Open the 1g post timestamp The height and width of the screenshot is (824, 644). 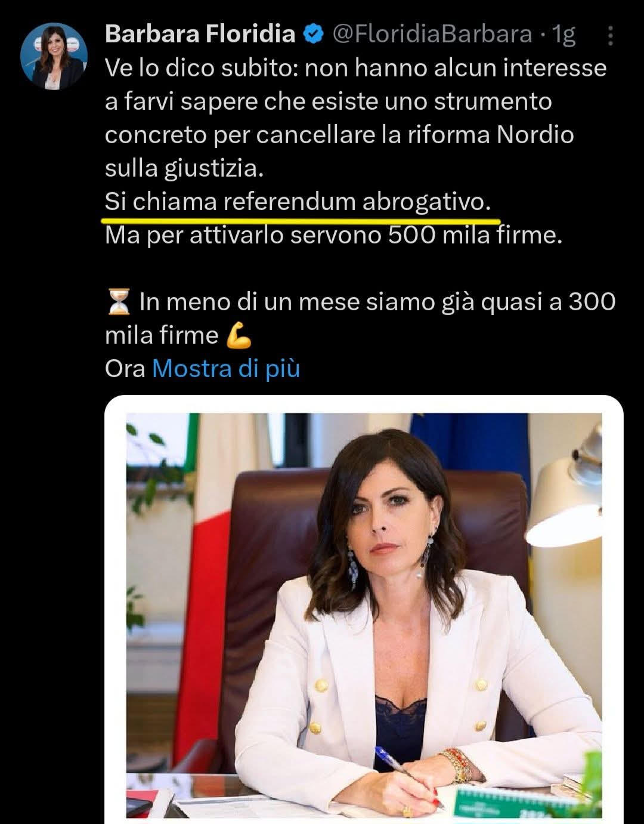(x=563, y=35)
